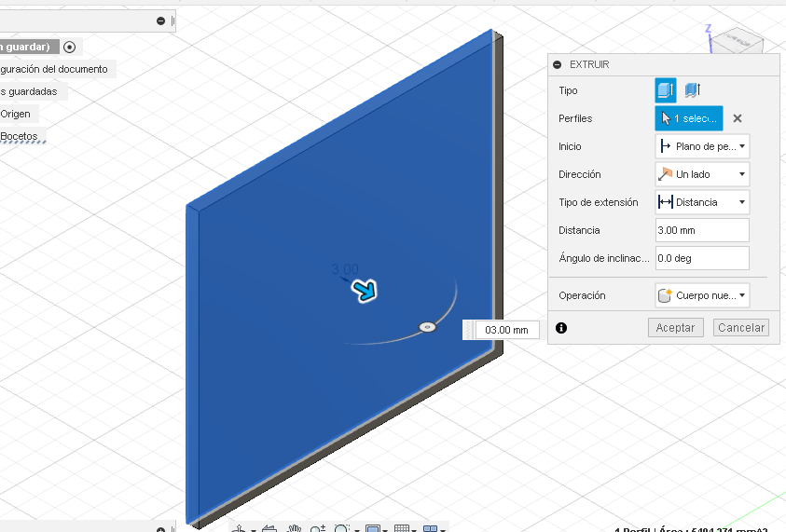Activate the unsaved document component radio button

click(70, 48)
